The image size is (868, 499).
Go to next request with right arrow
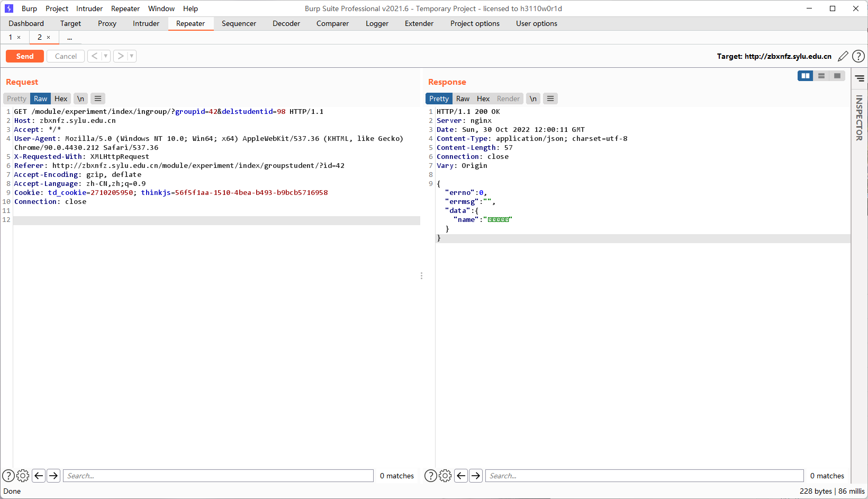(121, 56)
